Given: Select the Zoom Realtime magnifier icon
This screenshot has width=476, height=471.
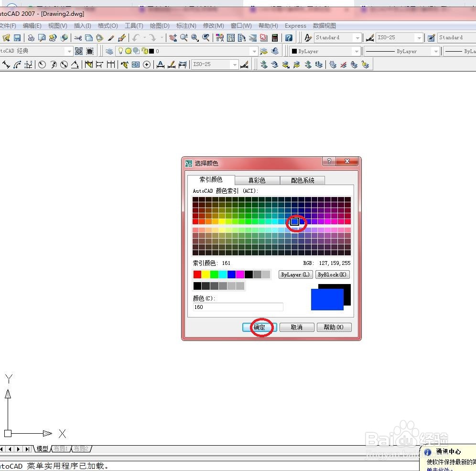Looking at the screenshot, I should [x=184, y=38].
